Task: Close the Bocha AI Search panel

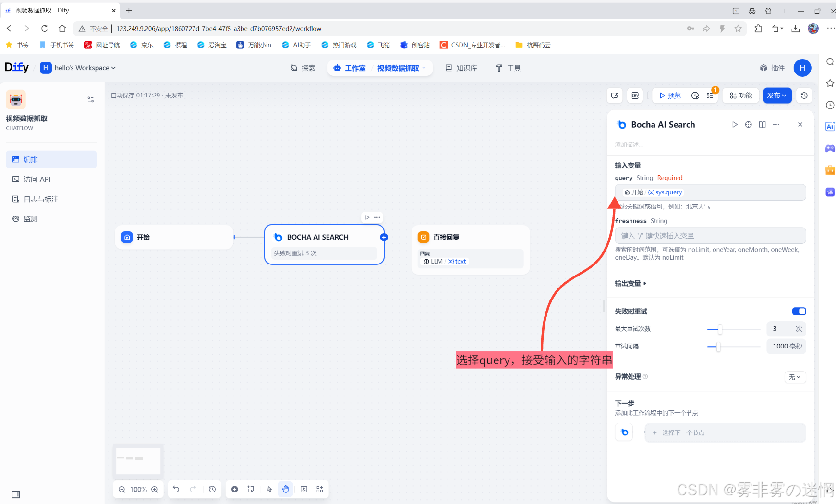Action: pyautogui.click(x=800, y=125)
